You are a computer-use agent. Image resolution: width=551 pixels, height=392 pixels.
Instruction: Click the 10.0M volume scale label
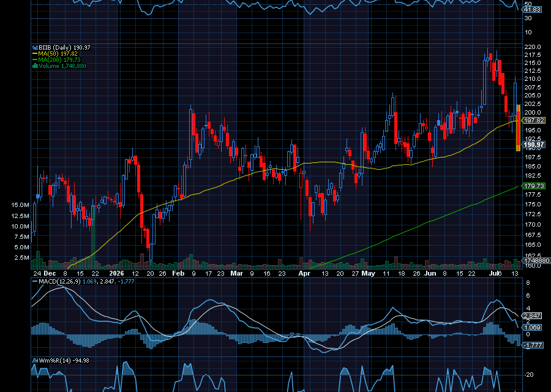pyautogui.click(x=20, y=226)
